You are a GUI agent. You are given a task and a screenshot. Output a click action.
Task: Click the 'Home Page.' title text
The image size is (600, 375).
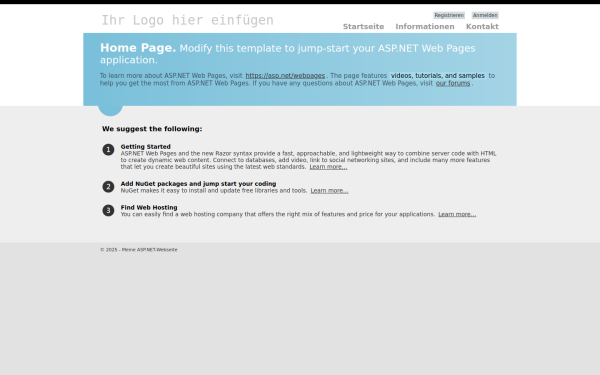[x=138, y=48]
